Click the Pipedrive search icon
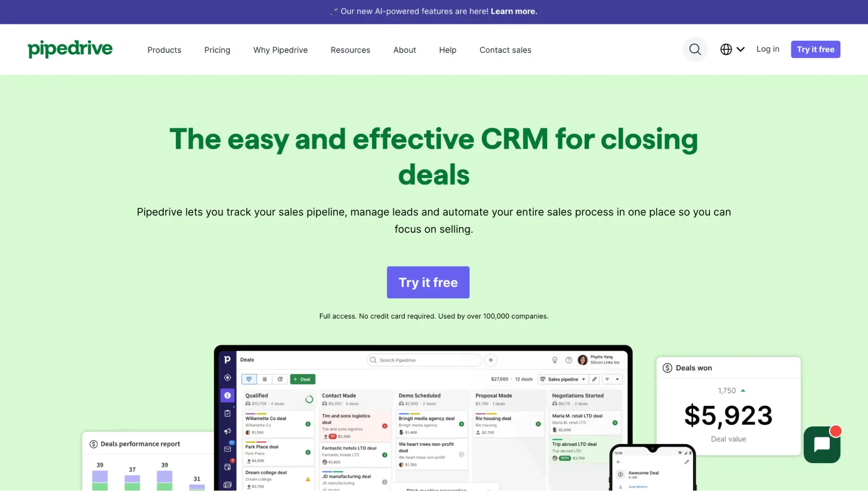The image size is (868, 491). point(695,49)
